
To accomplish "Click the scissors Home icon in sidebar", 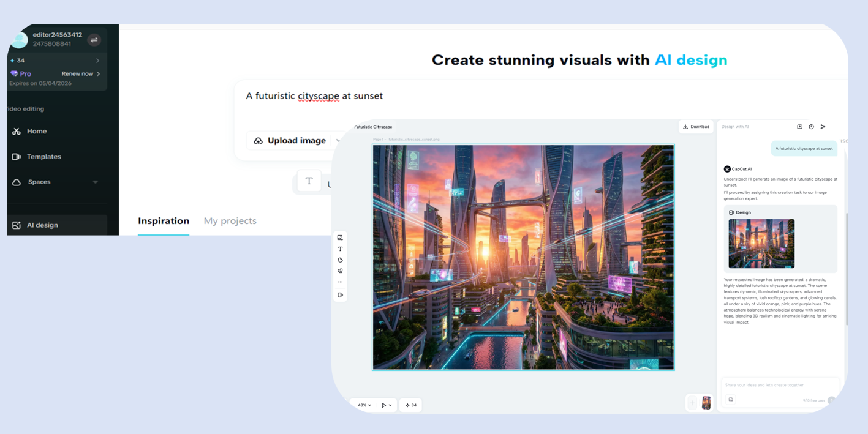I will tap(17, 131).
